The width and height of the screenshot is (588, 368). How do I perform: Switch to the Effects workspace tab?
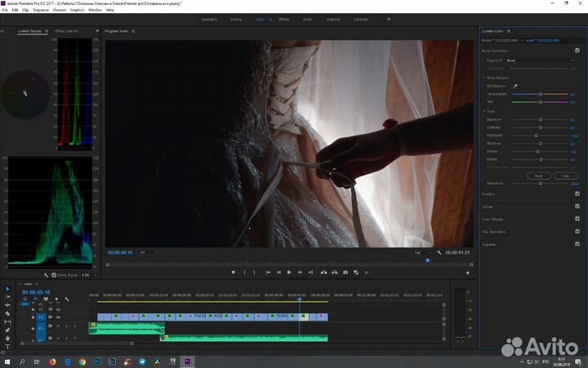pyautogui.click(x=283, y=18)
